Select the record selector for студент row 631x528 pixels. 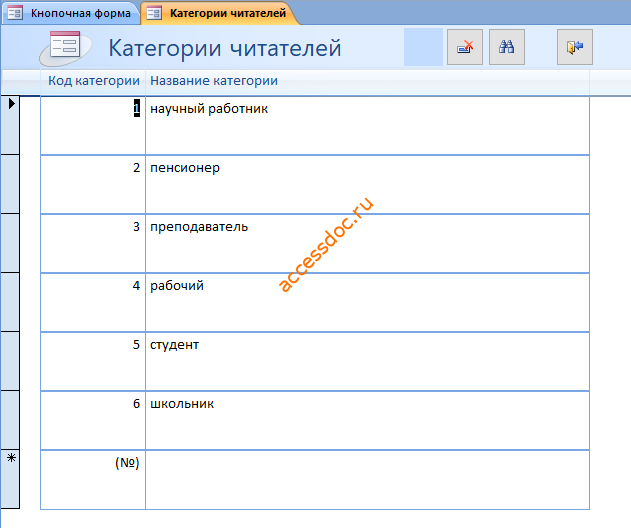[10, 361]
